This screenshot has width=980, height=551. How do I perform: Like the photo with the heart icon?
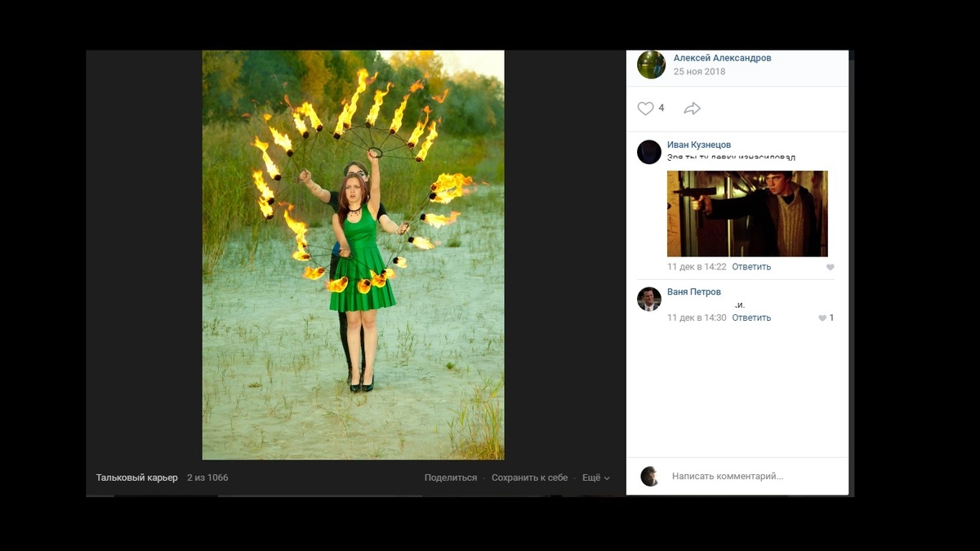click(645, 109)
